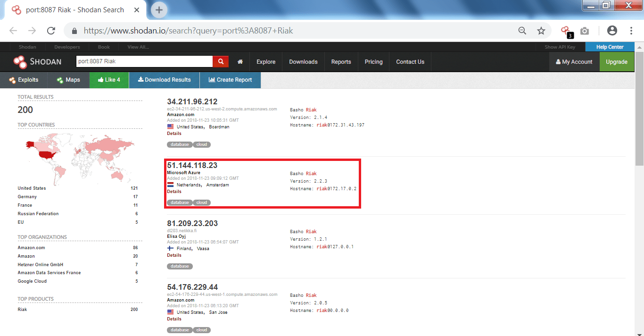The image size is (644, 336).
Task: Click the View All... top link
Action: coord(138,47)
